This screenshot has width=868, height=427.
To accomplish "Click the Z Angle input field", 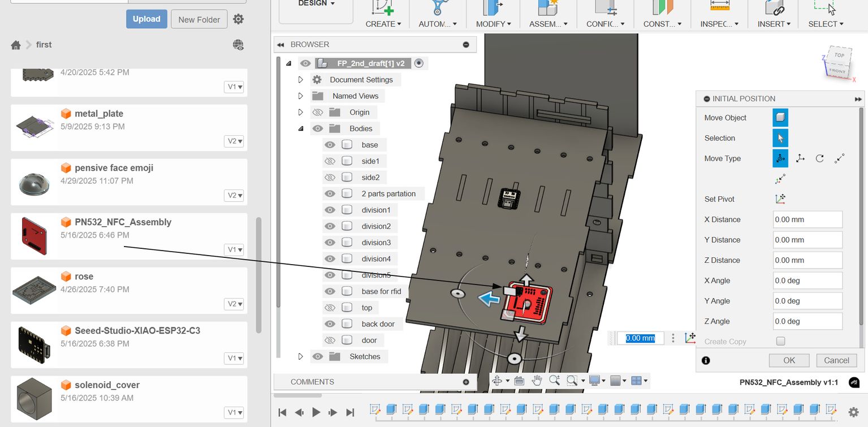I will pos(807,321).
